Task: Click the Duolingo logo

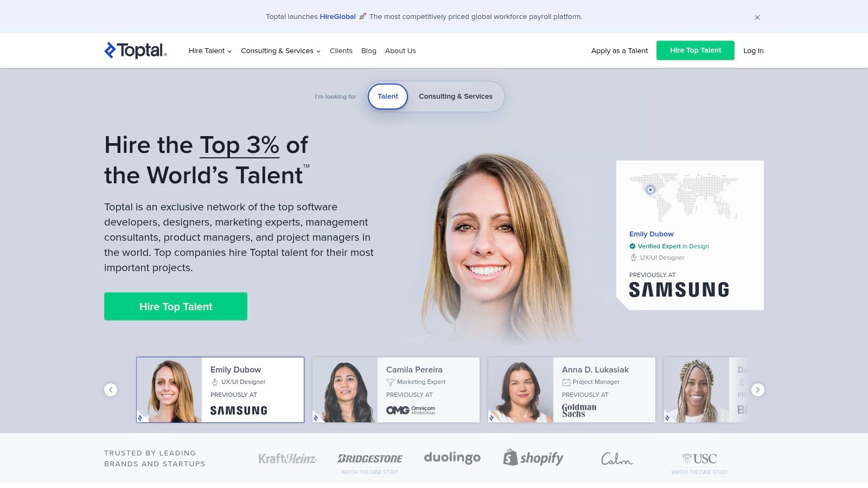Action: click(452, 458)
